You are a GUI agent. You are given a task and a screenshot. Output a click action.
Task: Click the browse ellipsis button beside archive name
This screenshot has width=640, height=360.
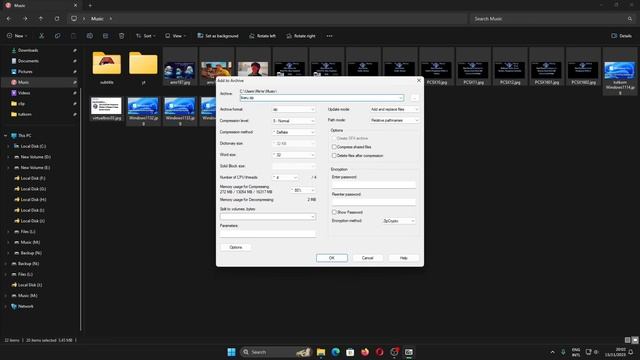(x=414, y=98)
